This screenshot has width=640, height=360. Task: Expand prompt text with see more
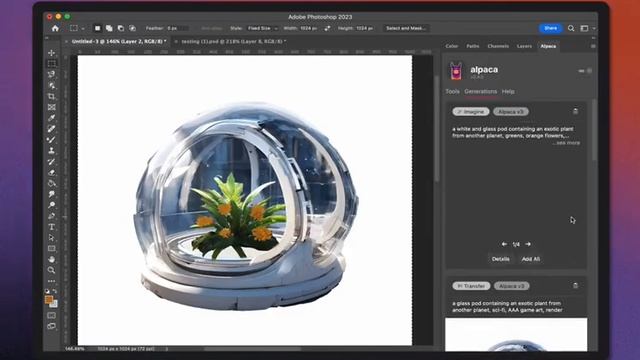567,143
